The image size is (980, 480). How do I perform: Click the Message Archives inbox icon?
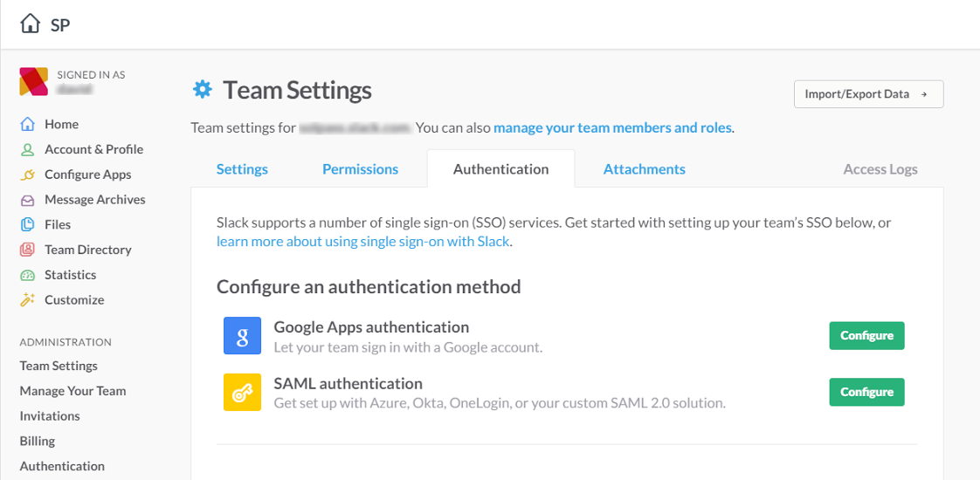pyautogui.click(x=27, y=201)
